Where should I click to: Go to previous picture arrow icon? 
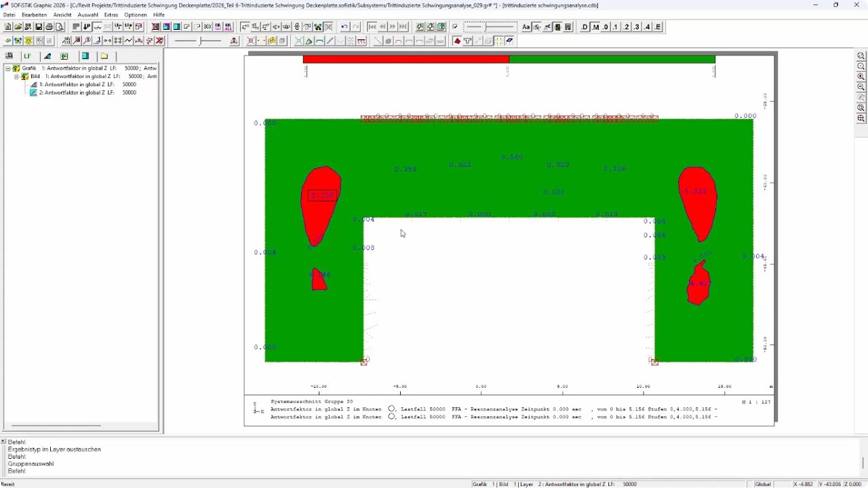tap(382, 27)
